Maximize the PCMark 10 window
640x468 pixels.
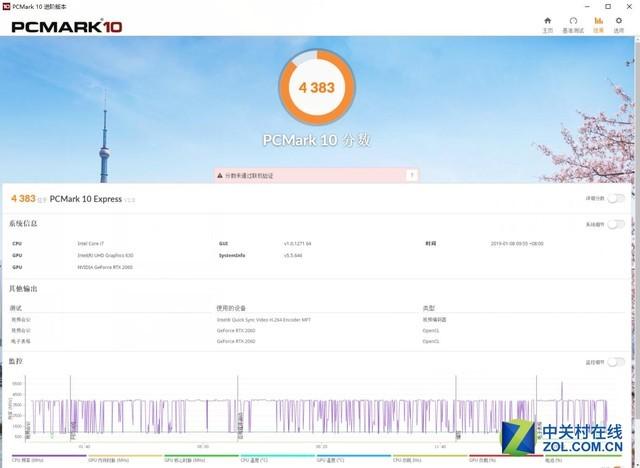608,7
